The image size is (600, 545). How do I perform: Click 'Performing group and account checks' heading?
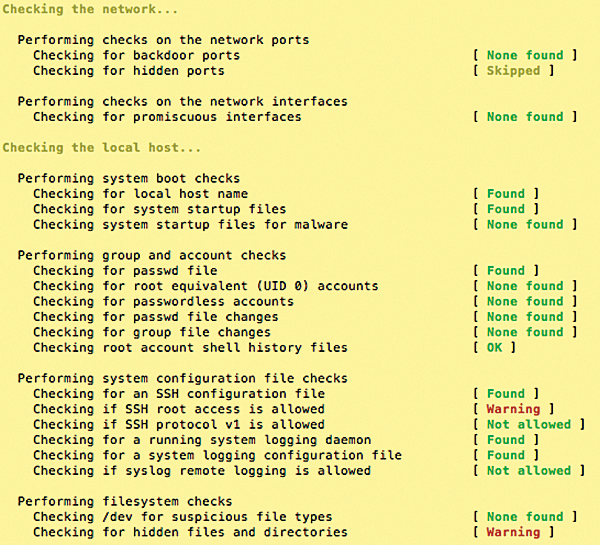pyautogui.click(x=152, y=256)
